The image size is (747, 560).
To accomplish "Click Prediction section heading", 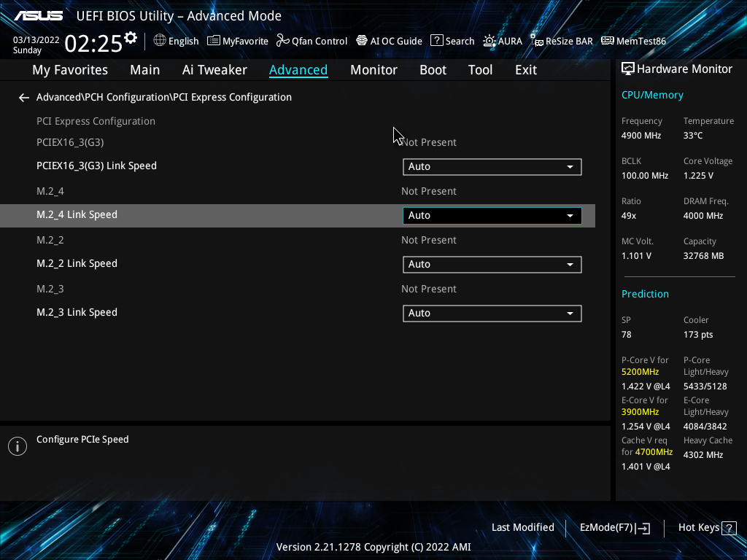I will 645,294.
